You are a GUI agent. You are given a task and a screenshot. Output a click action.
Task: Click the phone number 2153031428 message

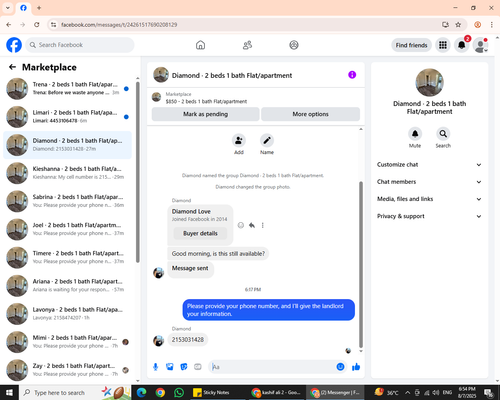pos(188,340)
